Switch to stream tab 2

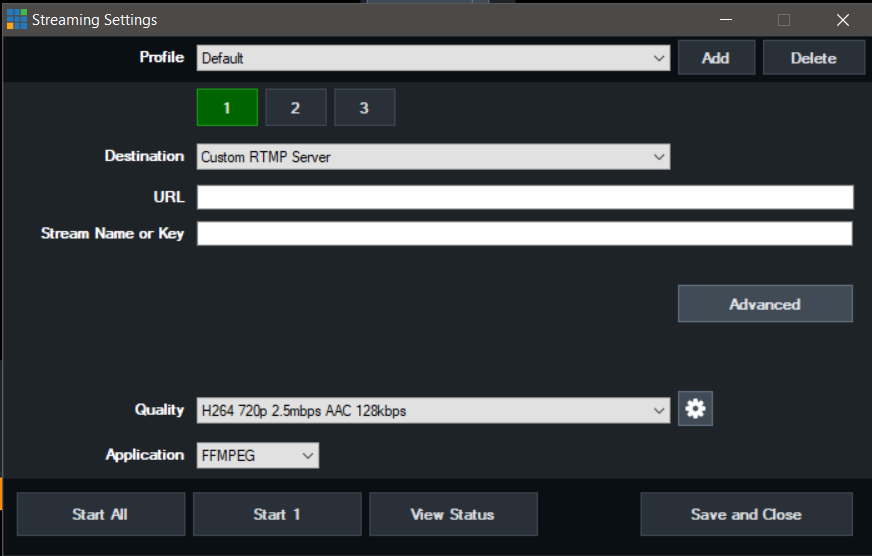pos(296,107)
